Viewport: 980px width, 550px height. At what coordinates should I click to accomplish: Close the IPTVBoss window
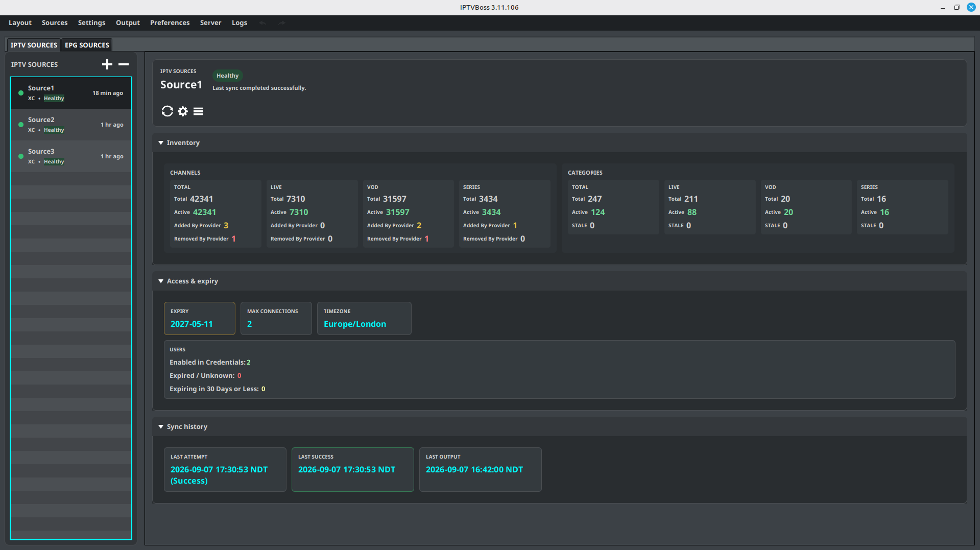[x=971, y=8]
